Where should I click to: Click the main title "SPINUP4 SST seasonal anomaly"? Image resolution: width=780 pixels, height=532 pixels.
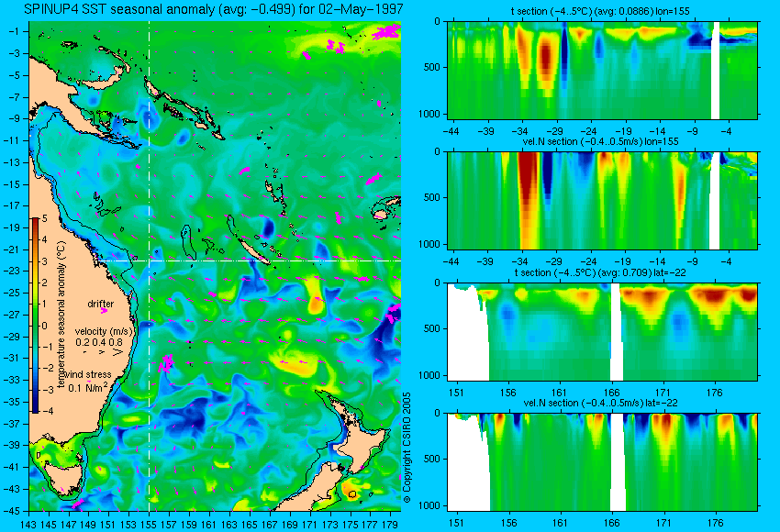(120, 9)
